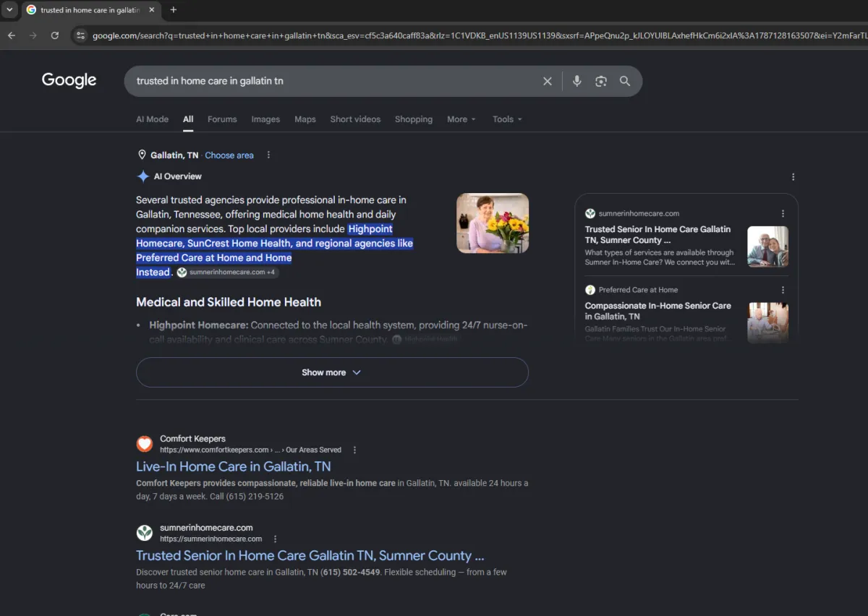
Task: Switch to Images tab
Action: pos(265,119)
